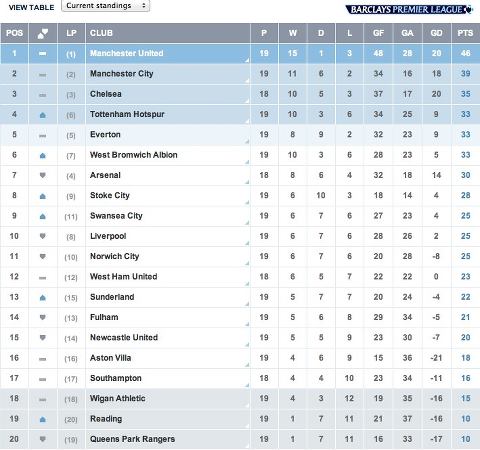Click Queens Park Rangers' down arrow icon

click(43, 439)
